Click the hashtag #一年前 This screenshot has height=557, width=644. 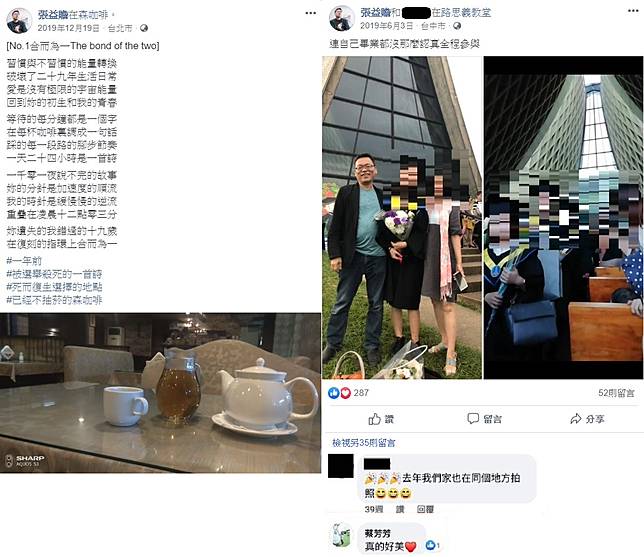24,261
